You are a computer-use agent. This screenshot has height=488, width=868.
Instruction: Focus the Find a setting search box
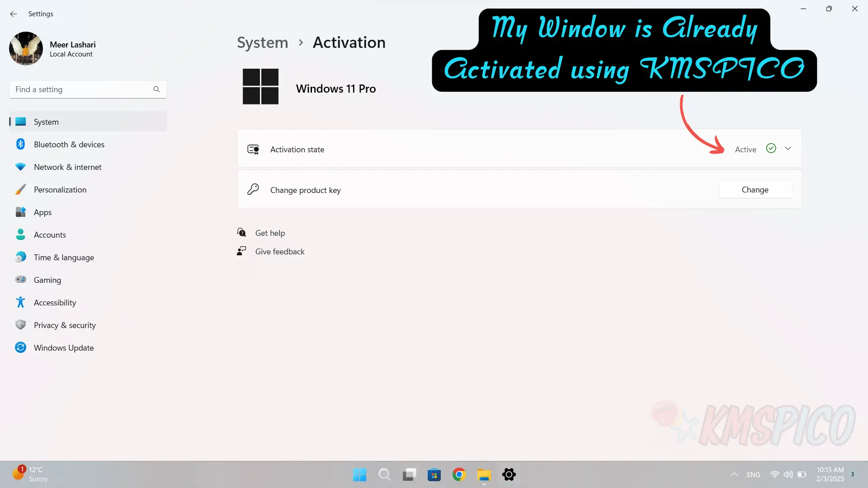[x=88, y=89]
